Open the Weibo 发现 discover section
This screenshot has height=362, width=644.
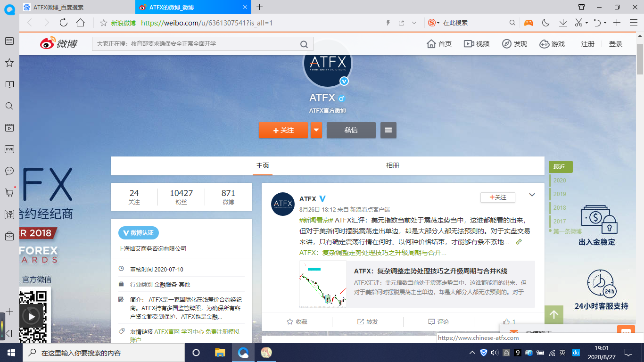514,44
